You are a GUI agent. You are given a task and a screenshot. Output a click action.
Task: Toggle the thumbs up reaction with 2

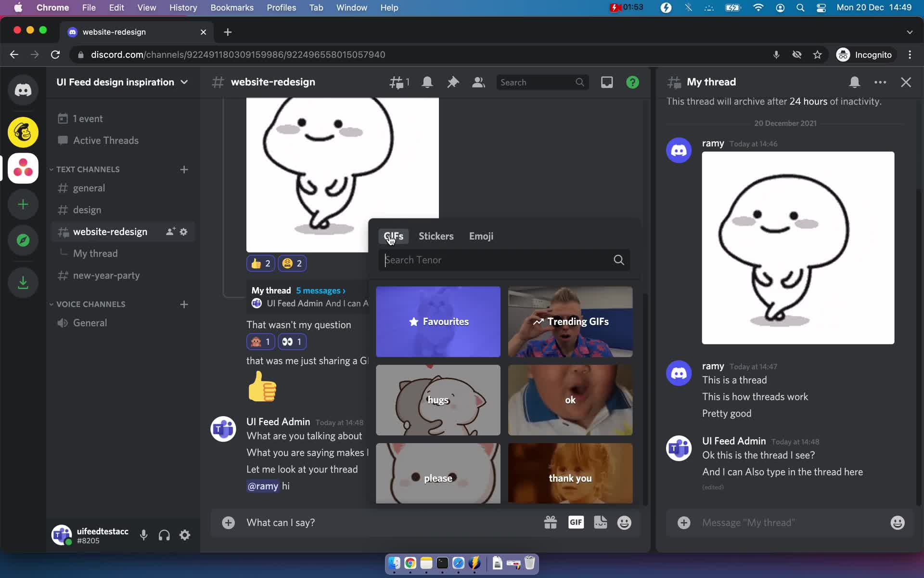coord(260,263)
